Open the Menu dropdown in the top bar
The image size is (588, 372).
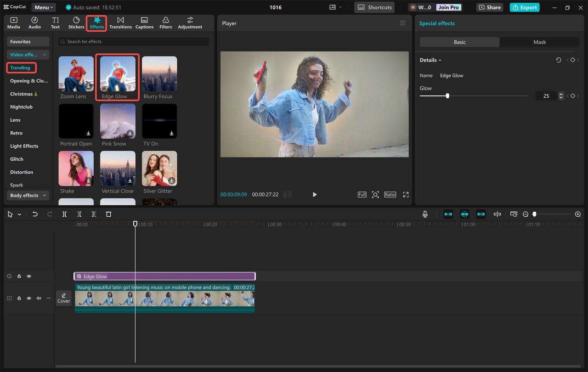(x=43, y=7)
